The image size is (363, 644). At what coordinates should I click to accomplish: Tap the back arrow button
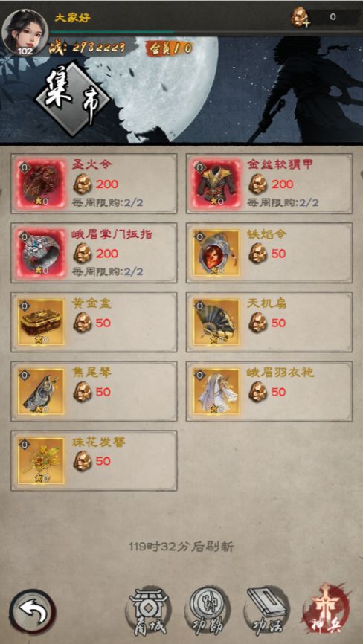pos(33,613)
